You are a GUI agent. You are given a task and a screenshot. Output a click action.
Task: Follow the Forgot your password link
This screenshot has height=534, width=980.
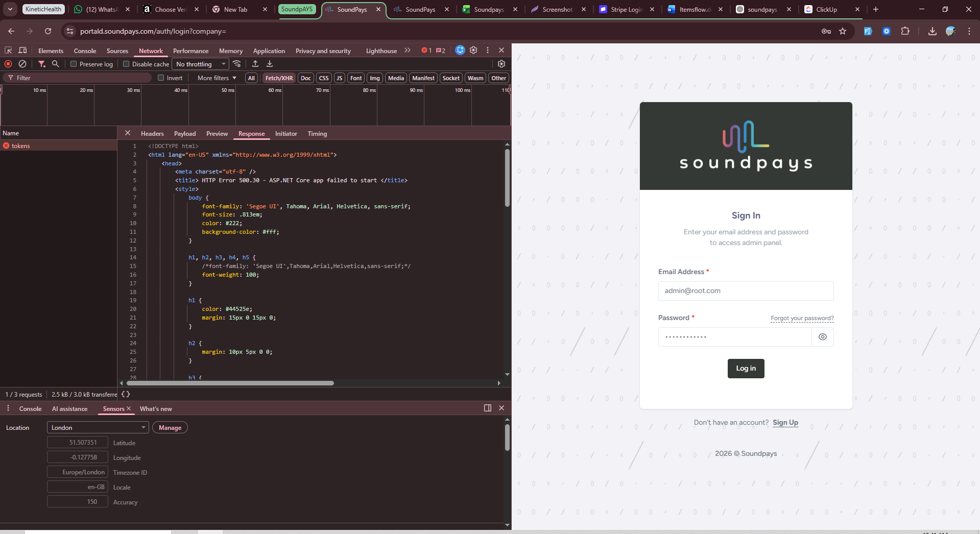point(802,318)
